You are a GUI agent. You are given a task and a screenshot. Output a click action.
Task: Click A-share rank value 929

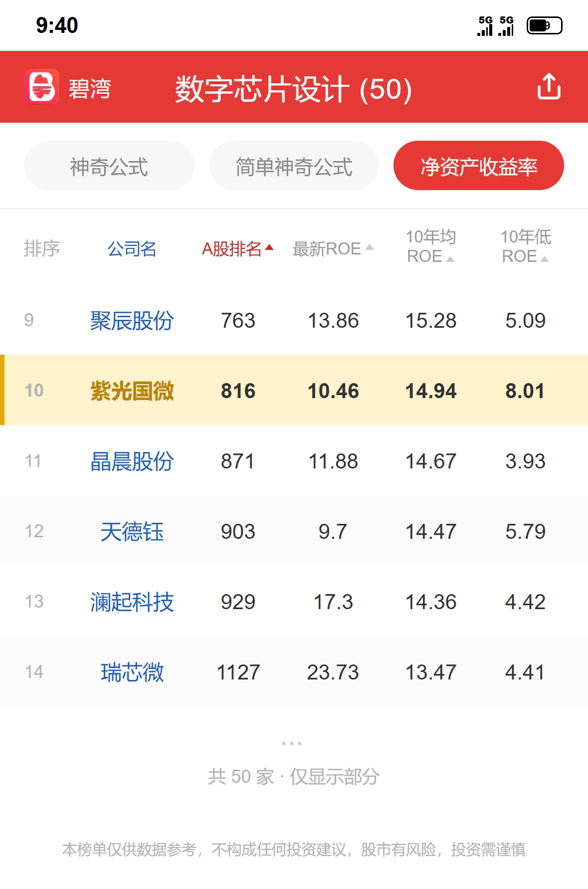tap(238, 602)
